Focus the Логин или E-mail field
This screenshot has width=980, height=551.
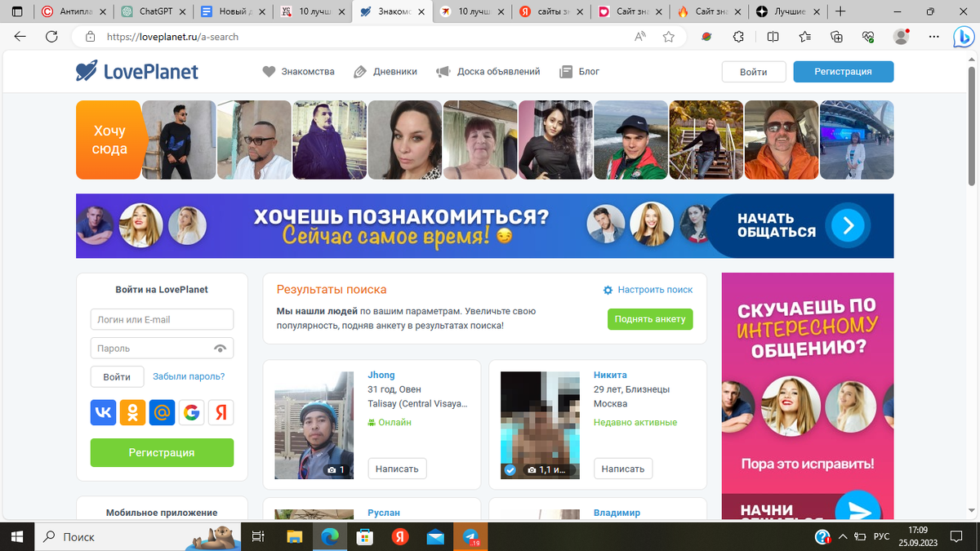[162, 320]
